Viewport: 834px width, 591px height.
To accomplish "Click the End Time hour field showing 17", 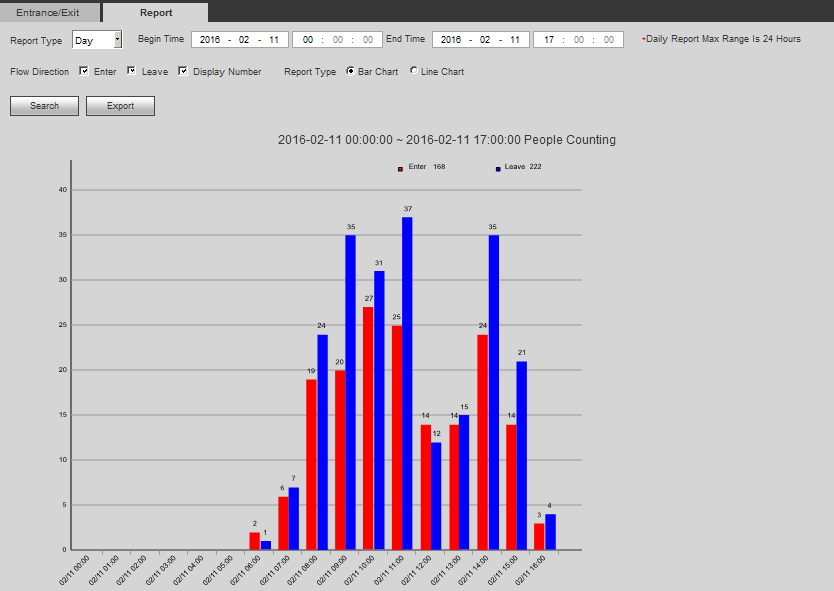I will (x=549, y=40).
